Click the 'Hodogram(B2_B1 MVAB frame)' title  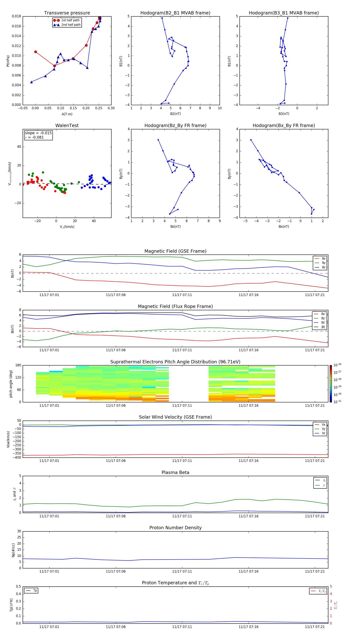[175, 13]
